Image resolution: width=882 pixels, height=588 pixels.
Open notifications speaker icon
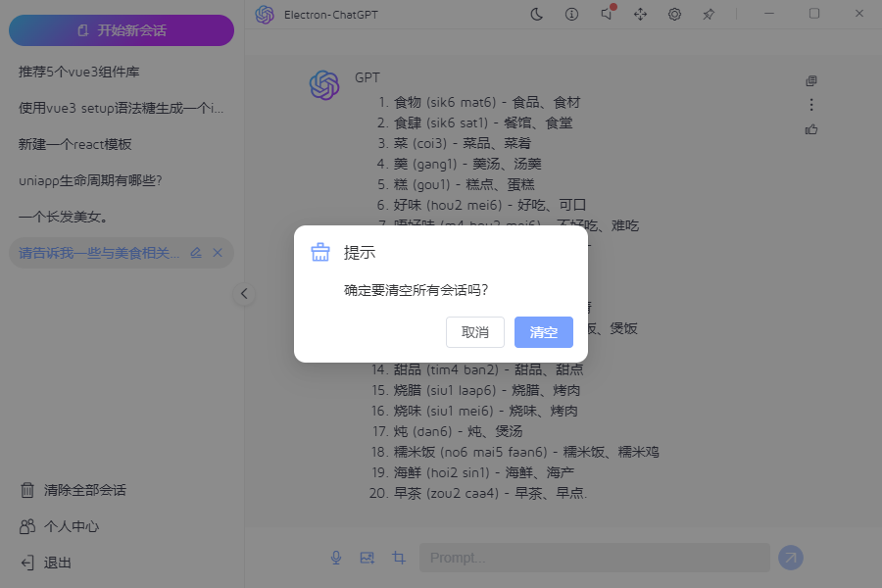[607, 14]
